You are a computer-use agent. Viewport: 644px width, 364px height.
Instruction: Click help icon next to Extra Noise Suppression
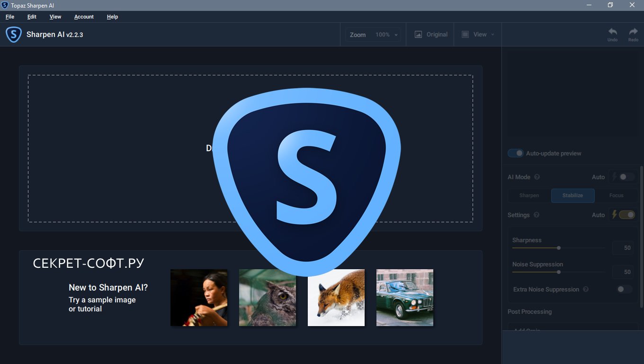586,289
